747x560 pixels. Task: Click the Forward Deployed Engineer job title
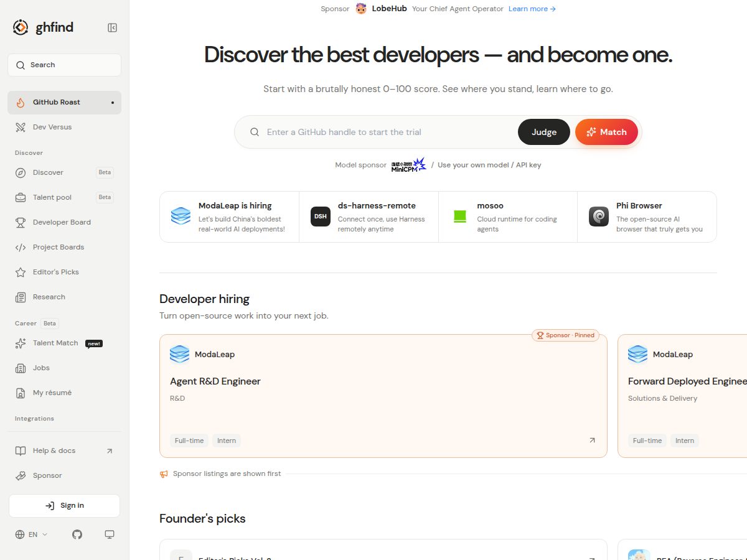tap(687, 381)
